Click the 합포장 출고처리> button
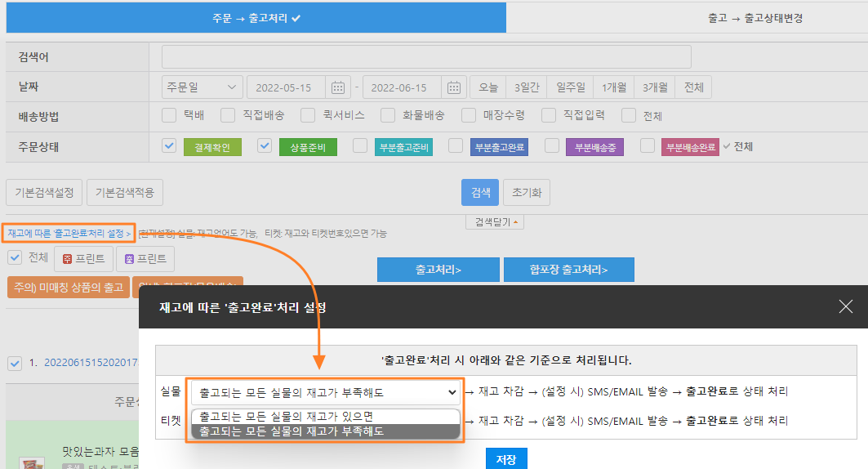 click(x=568, y=270)
